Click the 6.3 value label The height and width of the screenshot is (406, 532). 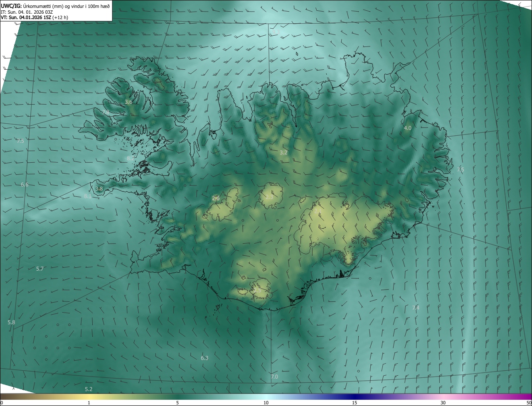(204, 358)
